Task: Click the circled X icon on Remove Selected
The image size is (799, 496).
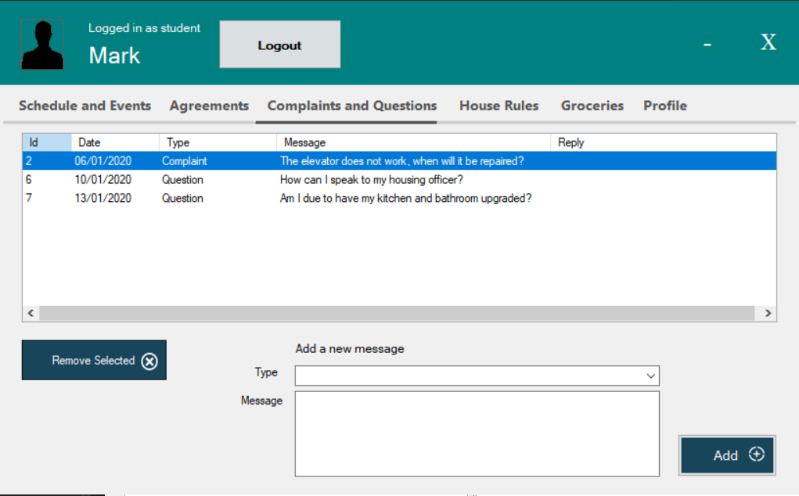Action: (x=149, y=361)
